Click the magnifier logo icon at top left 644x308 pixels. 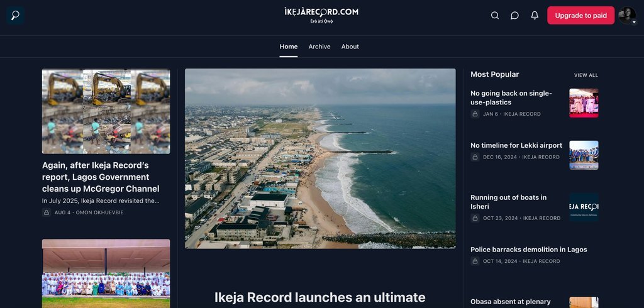pos(15,15)
